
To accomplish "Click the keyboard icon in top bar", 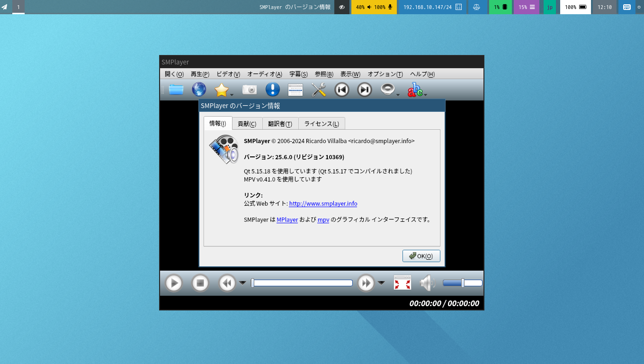I will pyautogui.click(x=627, y=7).
